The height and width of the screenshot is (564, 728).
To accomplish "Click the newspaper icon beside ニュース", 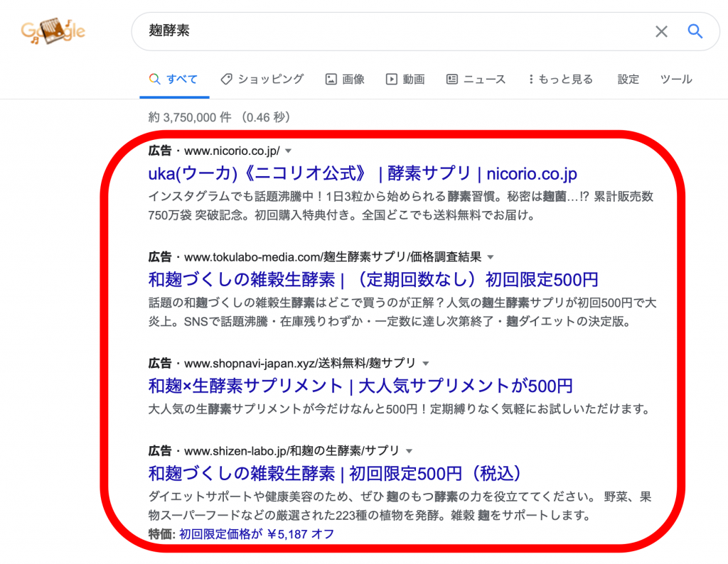I will 452,80.
